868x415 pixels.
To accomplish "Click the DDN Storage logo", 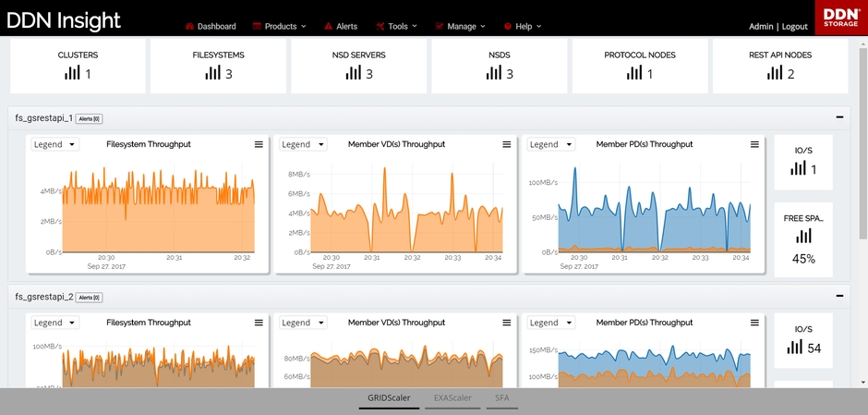I will click(840, 18).
